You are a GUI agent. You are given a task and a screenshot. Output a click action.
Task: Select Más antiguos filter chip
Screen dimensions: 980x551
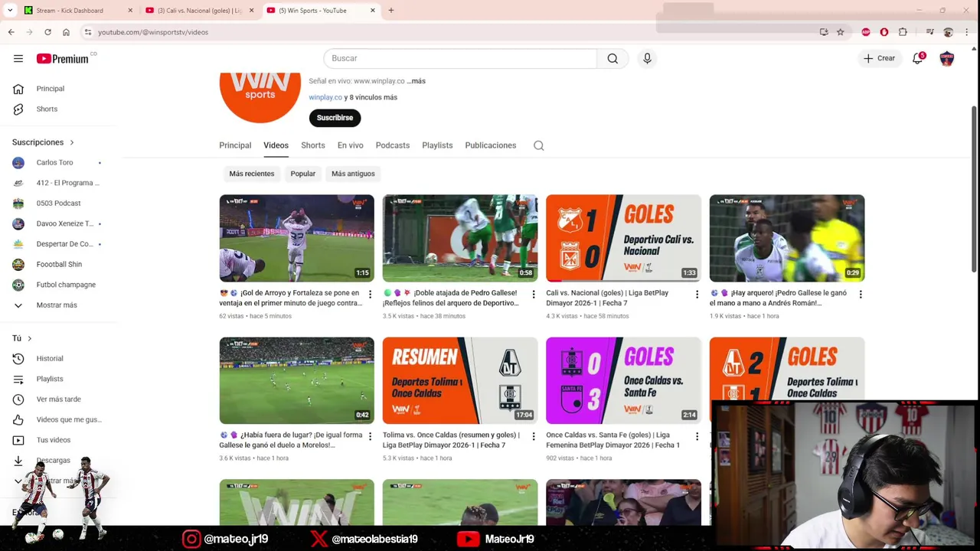353,174
